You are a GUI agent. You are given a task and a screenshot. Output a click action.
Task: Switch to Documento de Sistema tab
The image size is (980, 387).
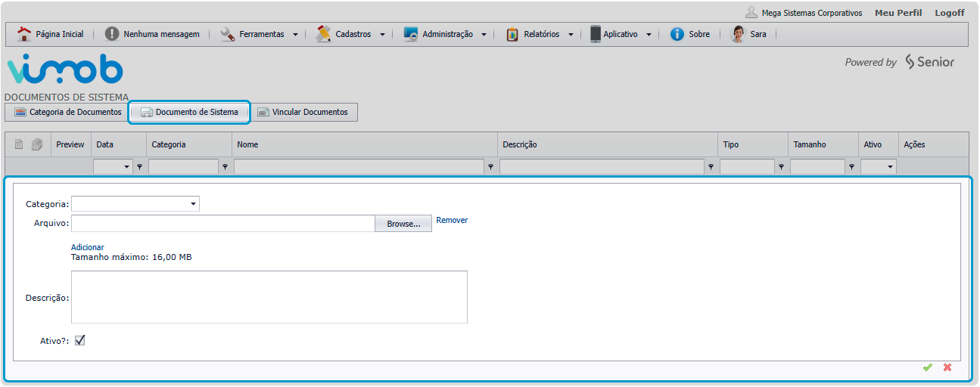tap(189, 112)
